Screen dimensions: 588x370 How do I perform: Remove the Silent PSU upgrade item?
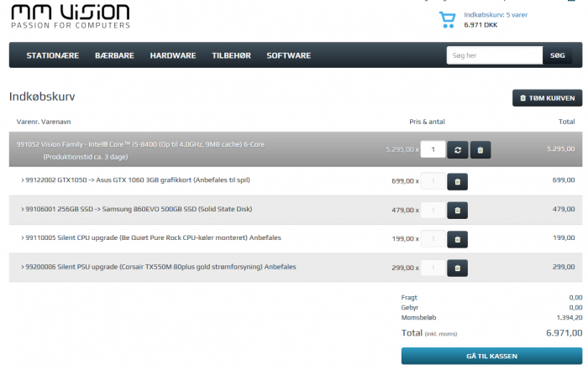[458, 268]
